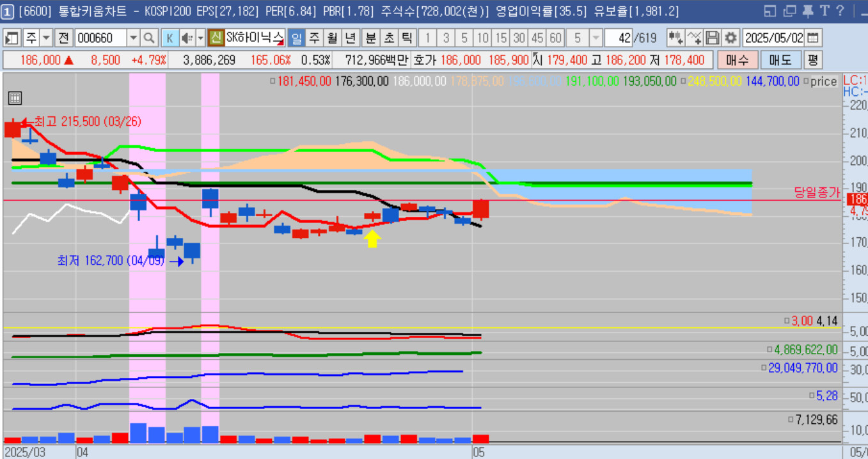Open chart settings gear icon
Image resolution: width=868 pixels, height=459 pixels.
(730, 38)
